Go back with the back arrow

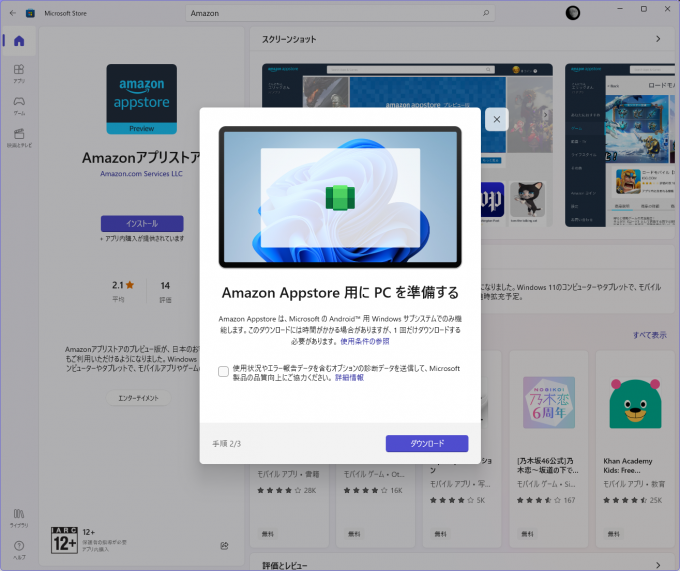[13, 13]
